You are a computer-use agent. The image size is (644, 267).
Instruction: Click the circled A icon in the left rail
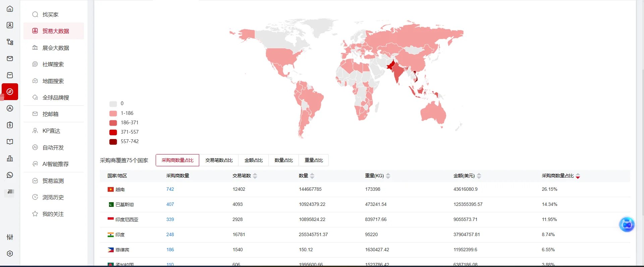click(x=10, y=108)
